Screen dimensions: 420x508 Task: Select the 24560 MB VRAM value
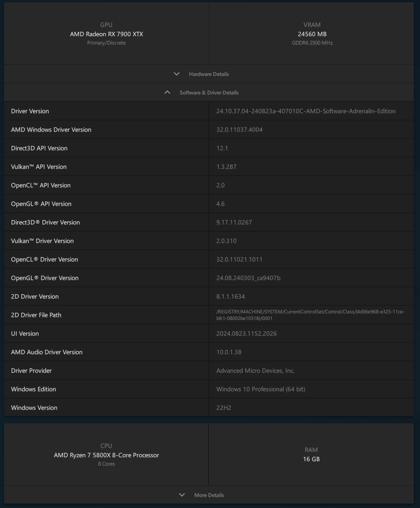(x=312, y=34)
